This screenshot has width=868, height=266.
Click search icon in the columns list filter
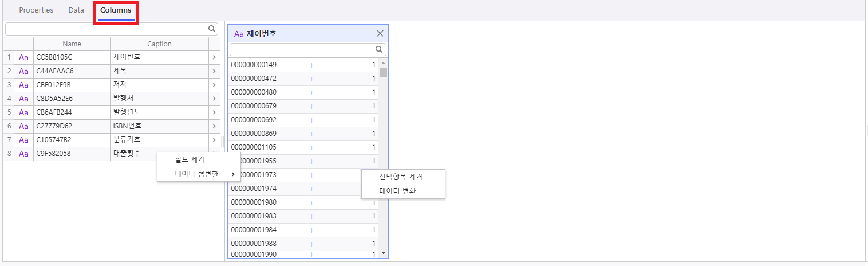(x=211, y=28)
